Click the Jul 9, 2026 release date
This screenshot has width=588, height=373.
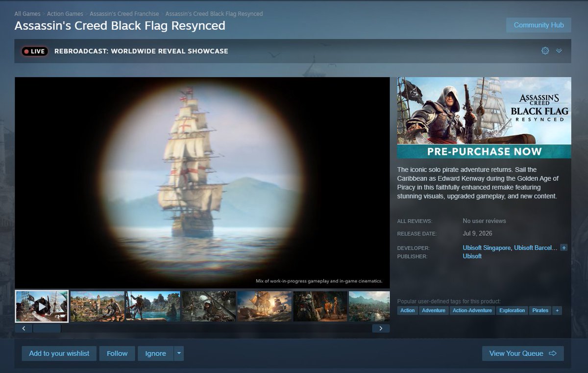[x=477, y=233]
